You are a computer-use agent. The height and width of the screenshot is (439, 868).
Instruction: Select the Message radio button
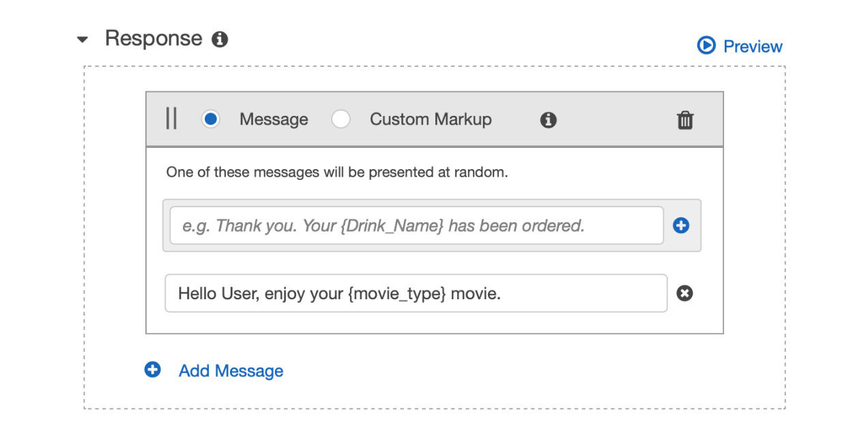coord(210,119)
